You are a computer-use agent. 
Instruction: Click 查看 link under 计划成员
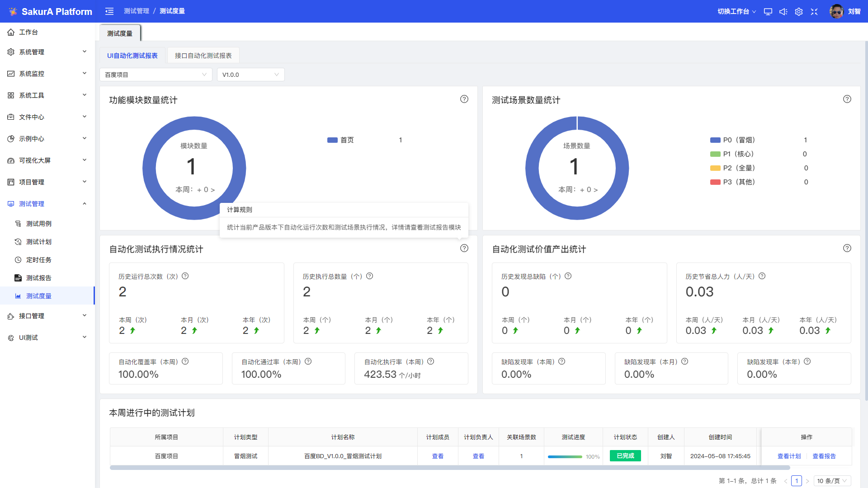(x=438, y=456)
